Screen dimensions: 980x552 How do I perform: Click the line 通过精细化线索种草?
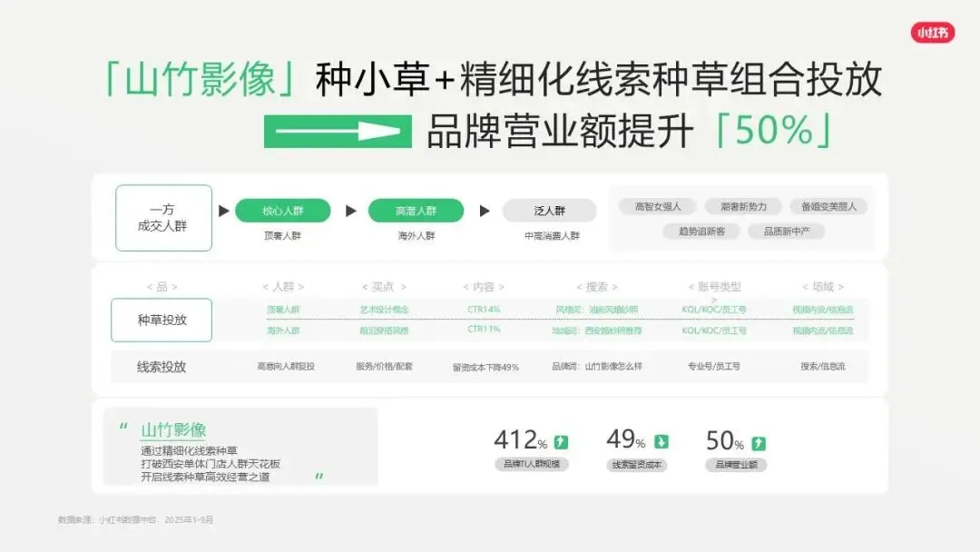point(189,450)
